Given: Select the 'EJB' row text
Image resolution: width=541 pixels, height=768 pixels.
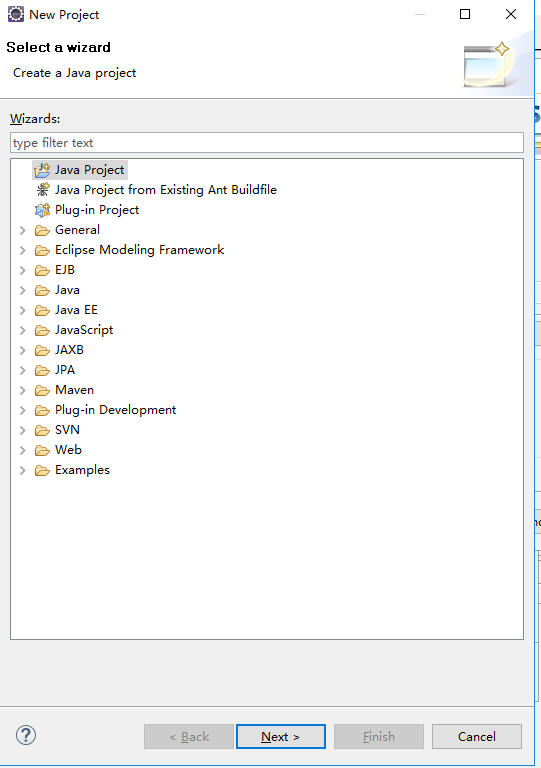Looking at the screenshot, I should [65, 270].
